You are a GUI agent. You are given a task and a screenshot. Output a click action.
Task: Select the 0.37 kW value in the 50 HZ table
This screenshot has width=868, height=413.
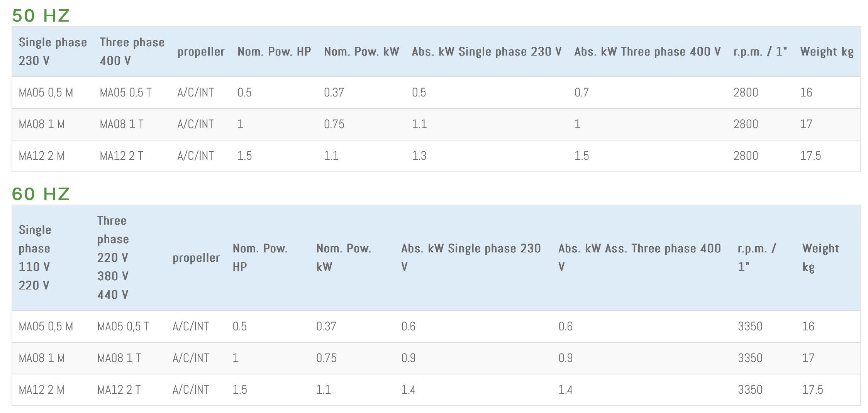[334, 93]
